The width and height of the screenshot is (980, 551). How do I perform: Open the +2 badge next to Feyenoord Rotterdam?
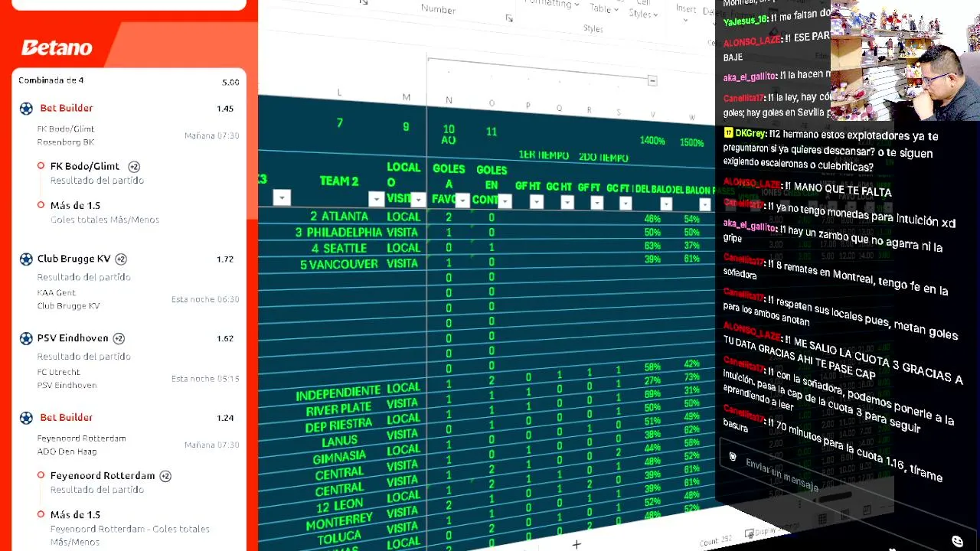165,476
